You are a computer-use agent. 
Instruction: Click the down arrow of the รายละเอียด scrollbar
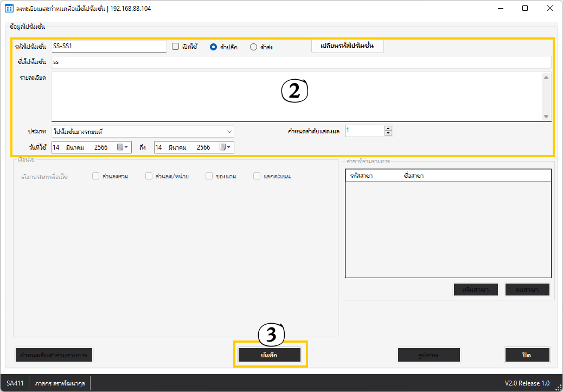click(x=546, y=116)
